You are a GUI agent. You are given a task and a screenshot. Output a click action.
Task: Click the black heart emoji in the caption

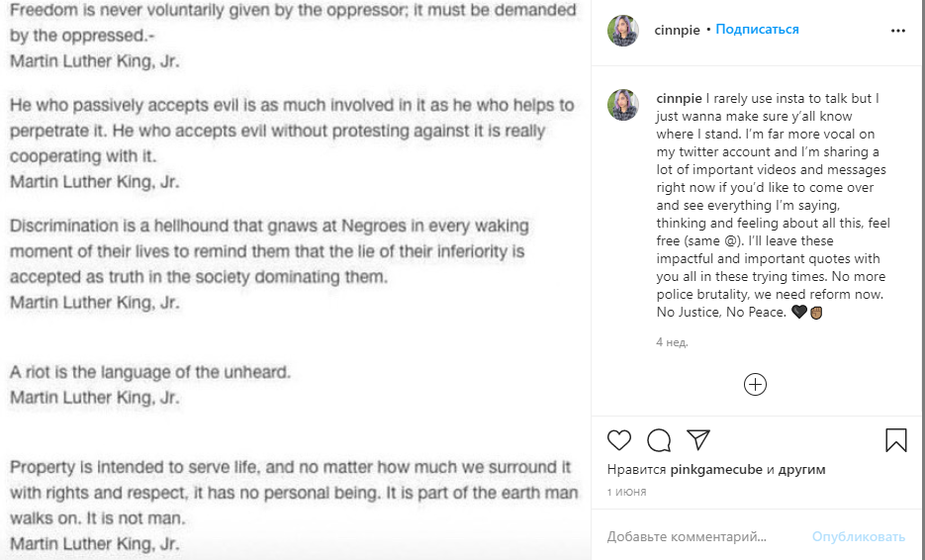pos(799,313)
